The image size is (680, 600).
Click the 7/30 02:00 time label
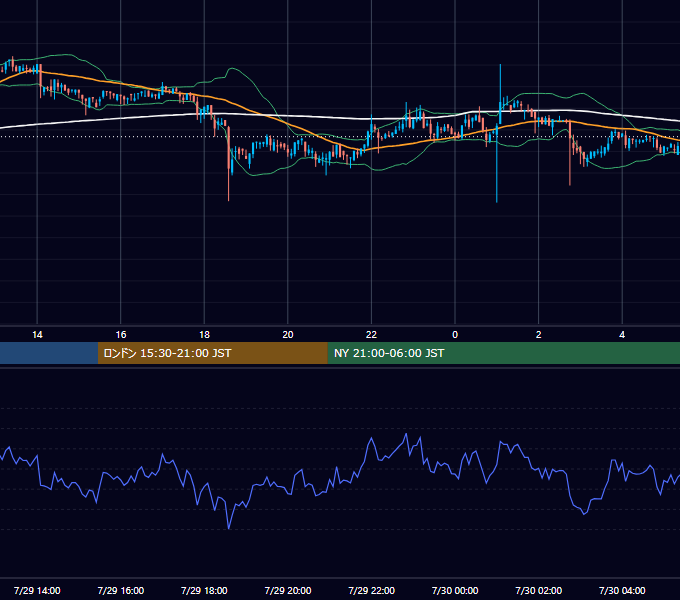(539, 590)
